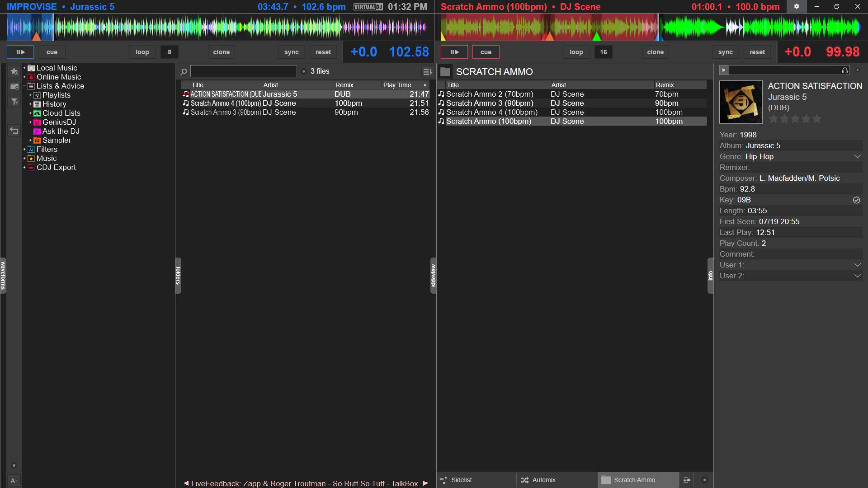The image size is (868, 488).
Task: Click the sideview list options icon beside the Scratch Ammo tab
Action: pyautogui.click(x=687, y=480)
